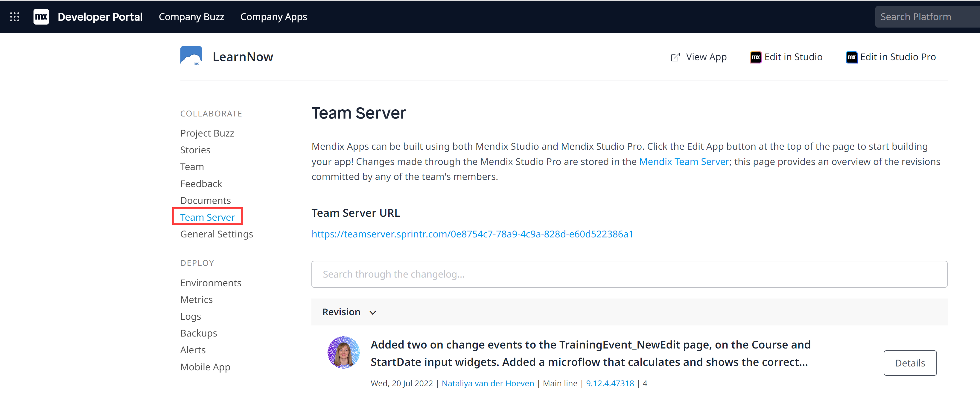Click Nataliya's profile avatar picture

coord(343,352)
